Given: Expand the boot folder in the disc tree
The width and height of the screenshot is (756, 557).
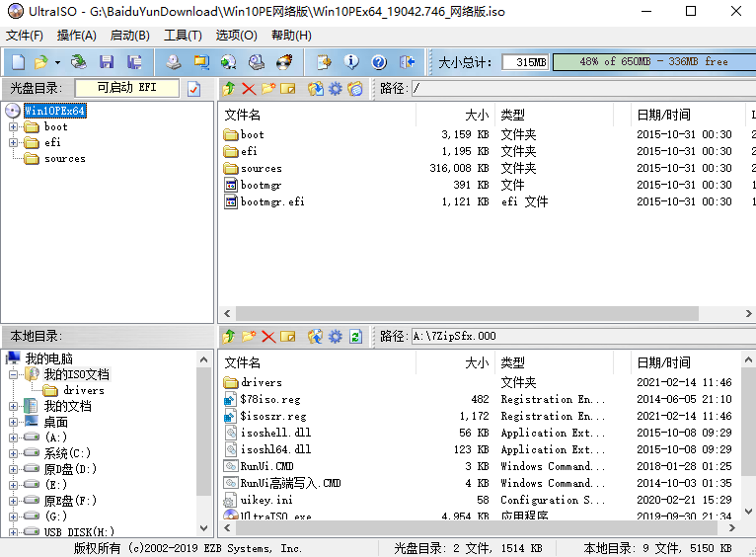Looking at the screenshot, I should [x=14, y=127].
